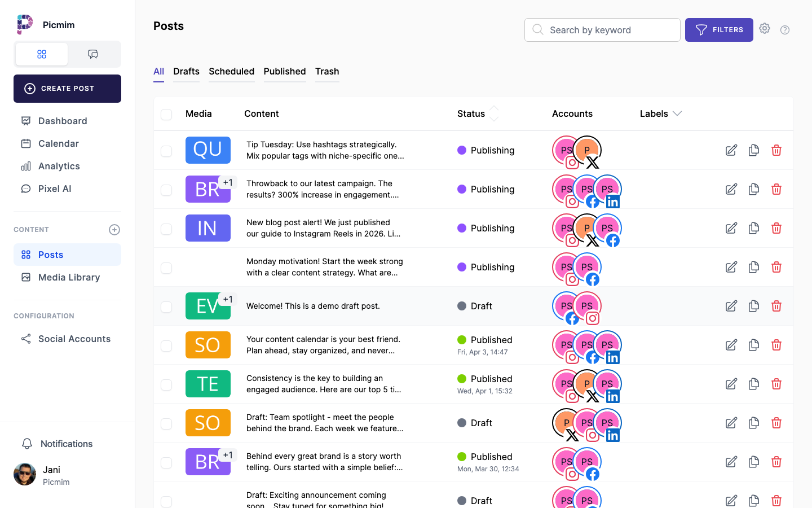Delete the Welcome demo draft post
Image resolution: width=812 pixels, height=508 pixels.
click(x=776, y=306)
